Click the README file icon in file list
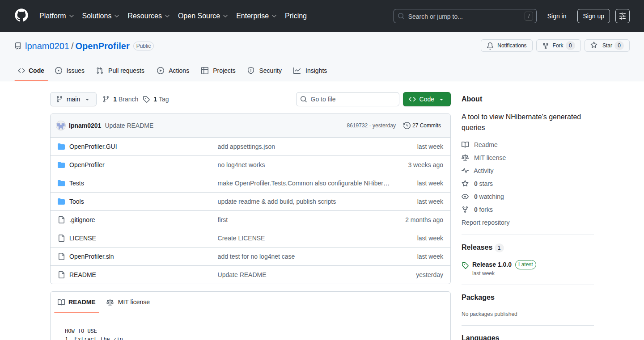 [61, 275]
